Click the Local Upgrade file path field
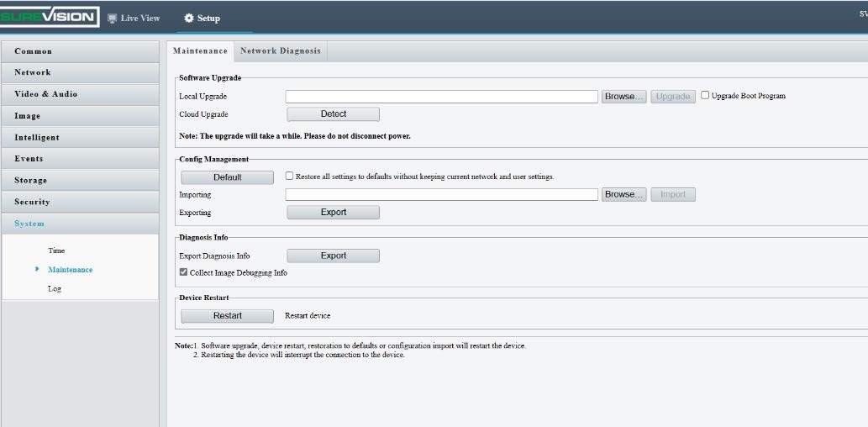 pyautogui.click(x=441, y=97)
